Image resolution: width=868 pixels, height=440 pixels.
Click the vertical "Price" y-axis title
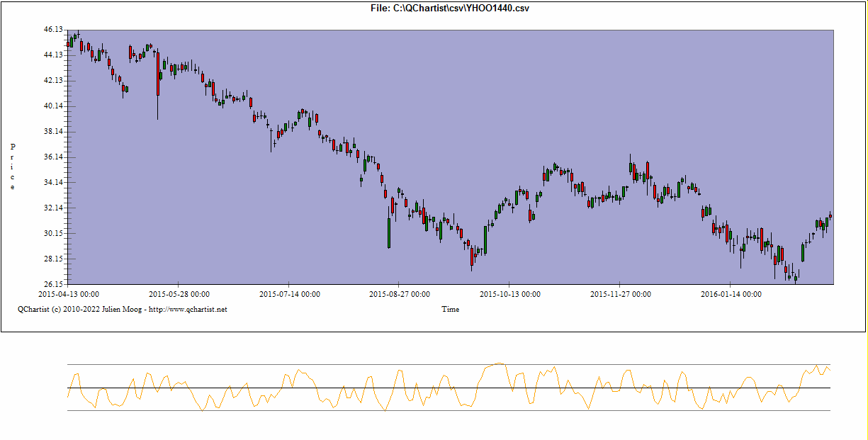coord(13,167)
